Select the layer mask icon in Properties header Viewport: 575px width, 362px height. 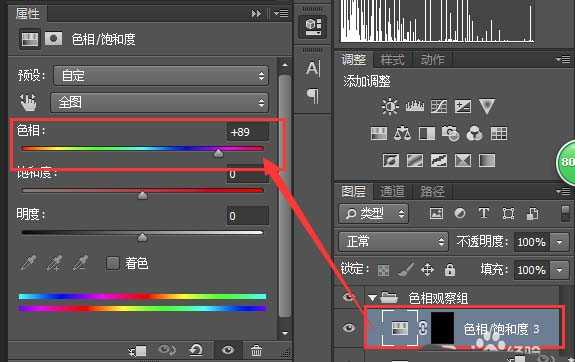click(x=54, y=39)
